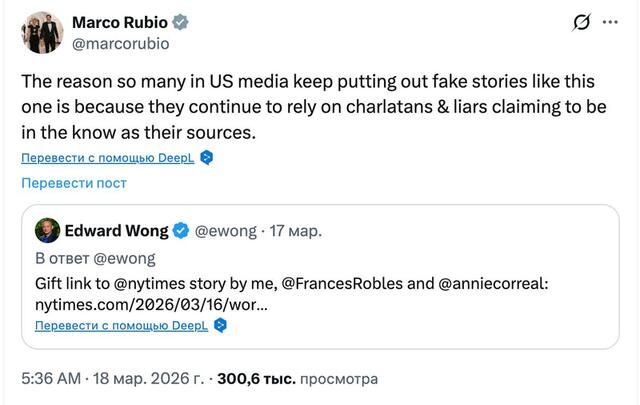Click the DeepL logo under the main tweet
The width and height of the screenshot is (640, 405).
click(206, 157)
